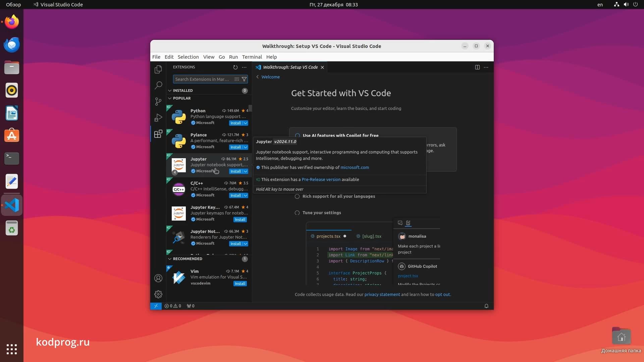Split the editor to the right
644x362 pixels.
pyautogui.click(x=477, y=67)
